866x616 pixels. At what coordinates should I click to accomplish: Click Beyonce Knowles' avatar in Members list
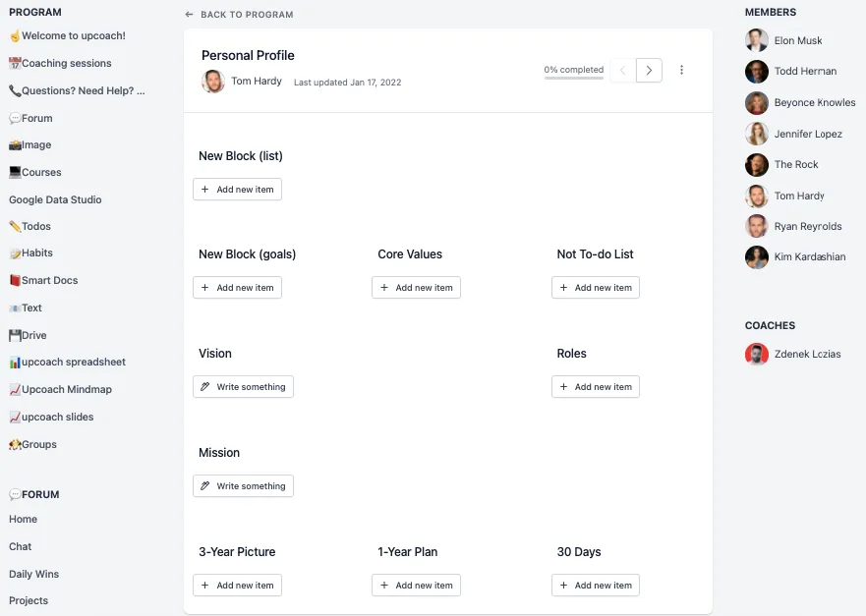[x=756, y=102]
